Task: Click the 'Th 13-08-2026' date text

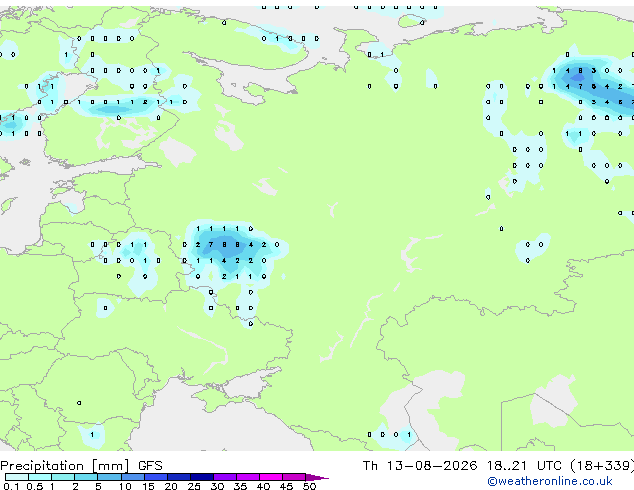Action: 420,466
